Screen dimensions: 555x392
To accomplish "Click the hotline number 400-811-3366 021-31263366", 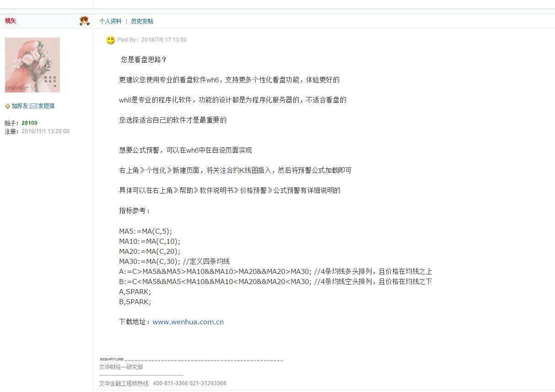I will coord(189,383).
